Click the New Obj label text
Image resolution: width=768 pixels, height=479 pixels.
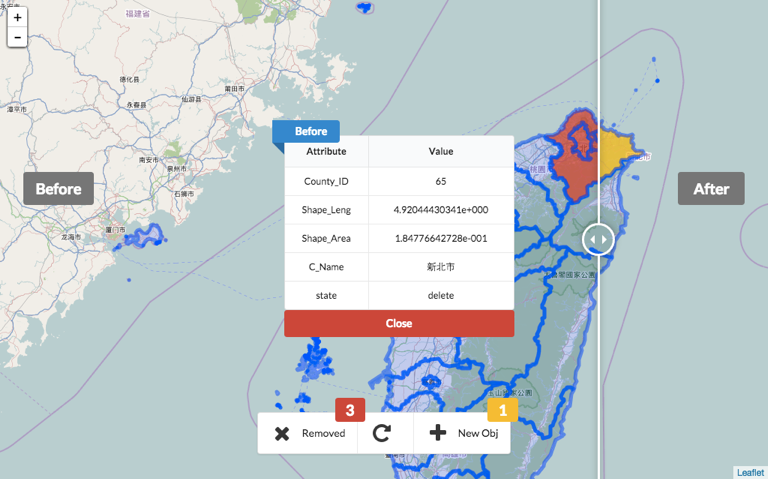(478, 433)
